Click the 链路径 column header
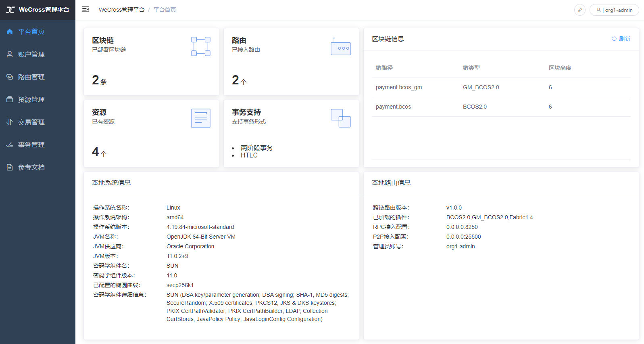This screenshot has width=644, height=344. 384,68
